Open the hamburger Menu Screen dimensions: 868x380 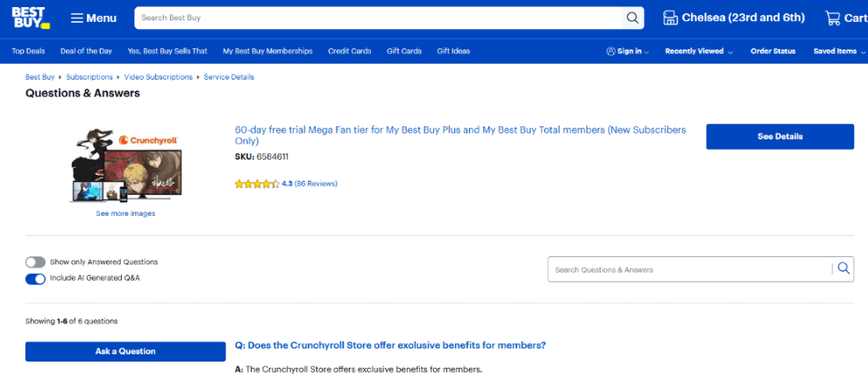94,18
